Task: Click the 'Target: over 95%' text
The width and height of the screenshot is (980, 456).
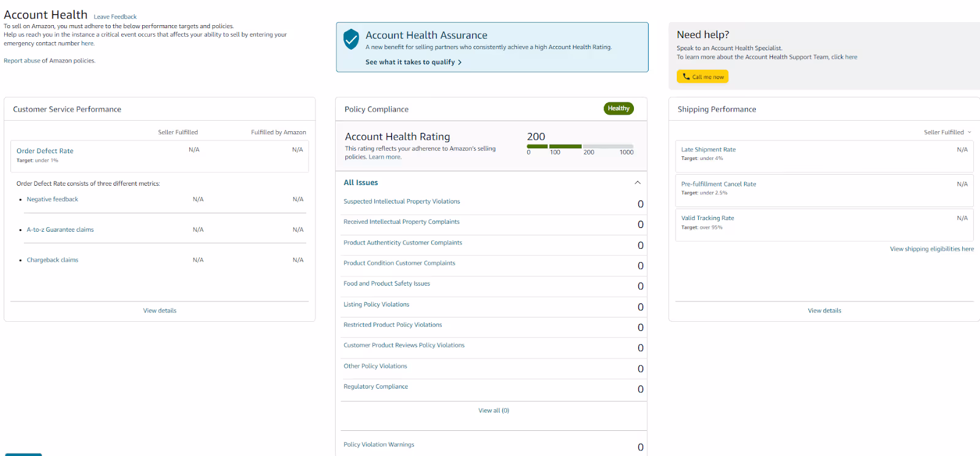Action: (x=702, y=227)
